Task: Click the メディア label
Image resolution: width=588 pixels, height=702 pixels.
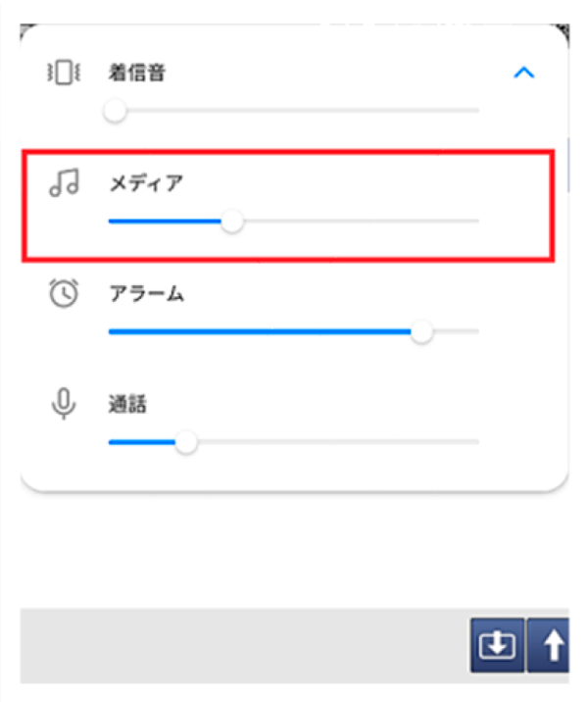Action: 146,183
